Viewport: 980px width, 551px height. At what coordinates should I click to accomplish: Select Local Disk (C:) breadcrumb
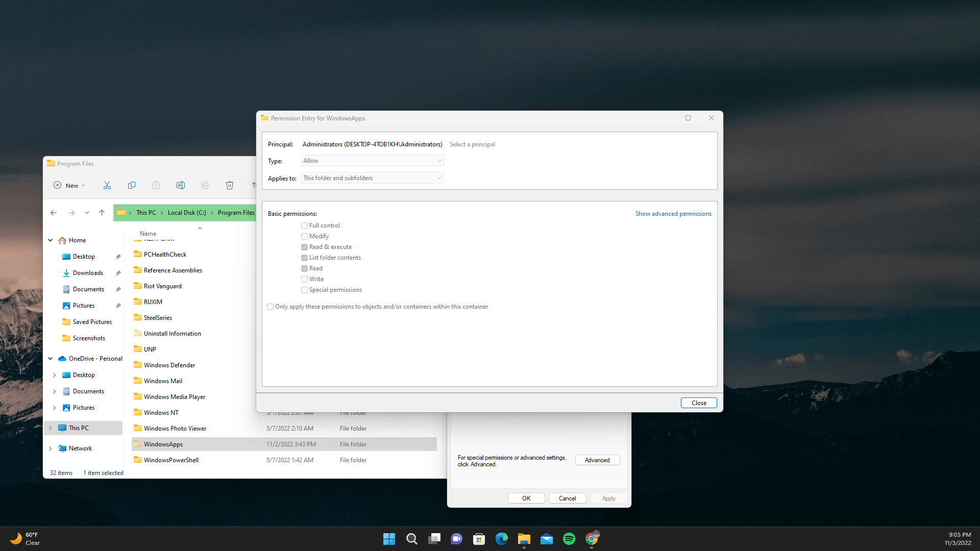187,213
